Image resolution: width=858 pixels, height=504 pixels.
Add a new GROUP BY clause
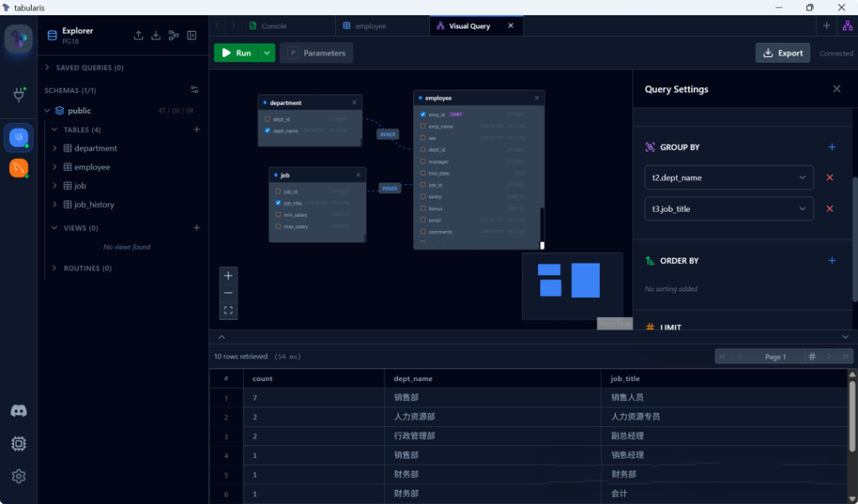pos(831,147)
